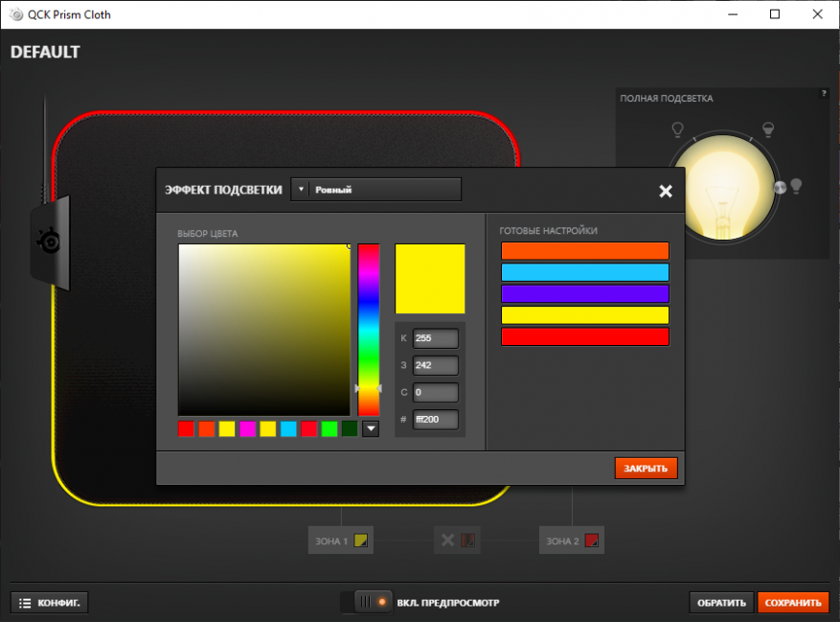Screen dimensions: 840x622
Task: Click the green З value field showing 242
Action: click(436, 365)
